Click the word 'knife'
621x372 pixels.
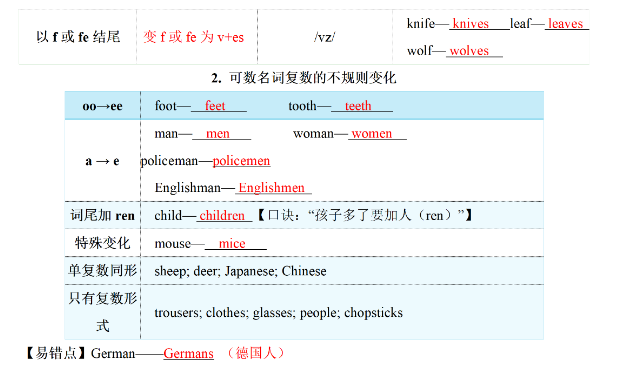[x=421, y=24]
